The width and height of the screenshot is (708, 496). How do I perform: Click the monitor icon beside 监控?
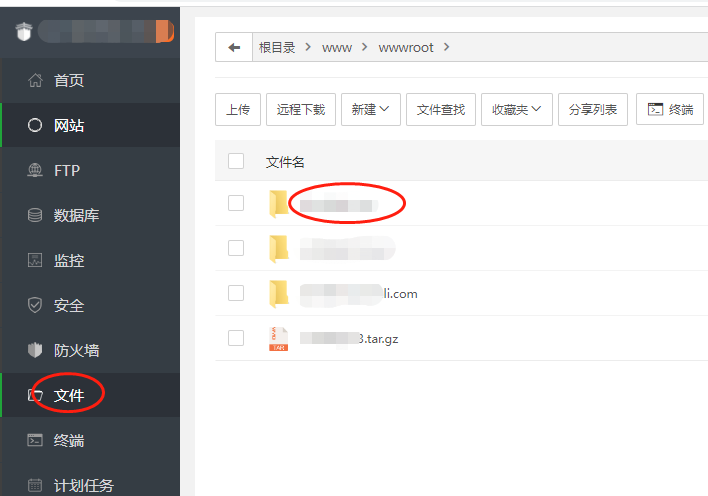(x=35, y=260)
